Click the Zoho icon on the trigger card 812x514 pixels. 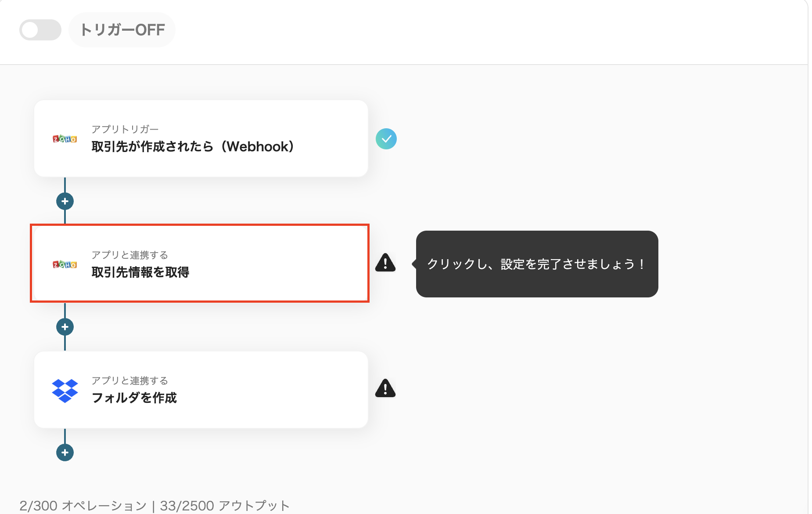65,138
